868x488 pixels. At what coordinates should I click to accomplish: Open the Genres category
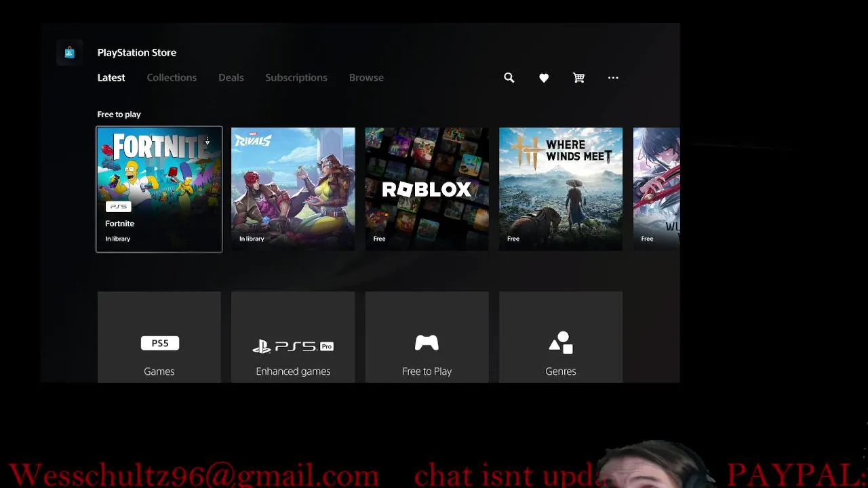pos(561,338)
